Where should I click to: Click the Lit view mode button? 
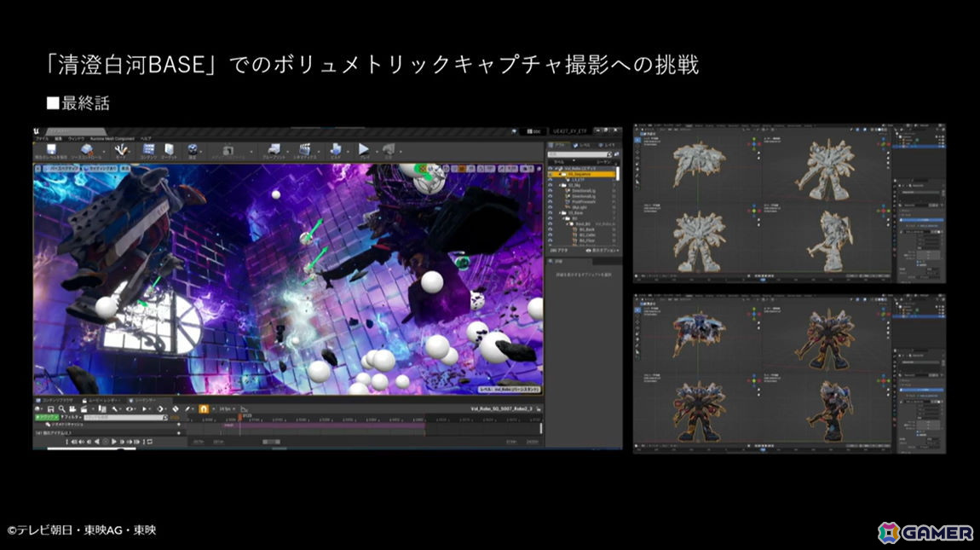tap(101, 169)
